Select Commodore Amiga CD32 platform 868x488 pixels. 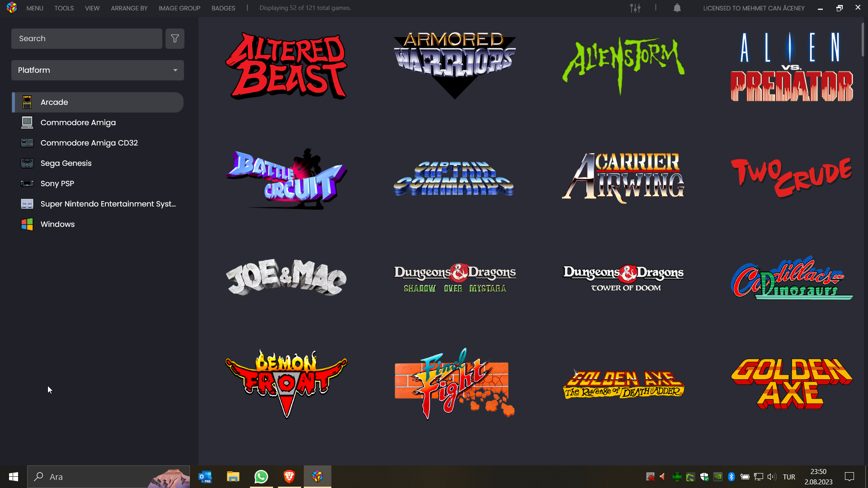click(98, 143)
